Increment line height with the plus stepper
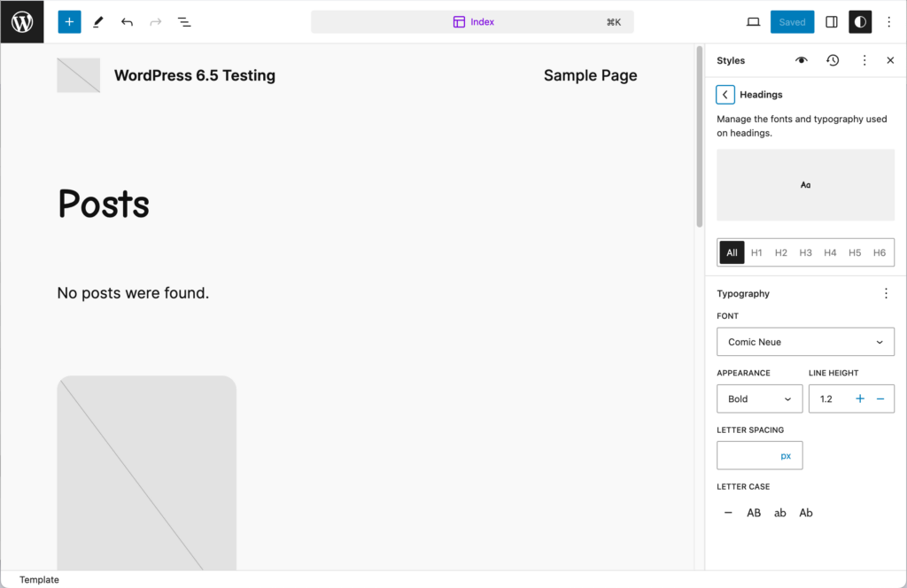Viewport: 907px width, 588px height. 858,398
